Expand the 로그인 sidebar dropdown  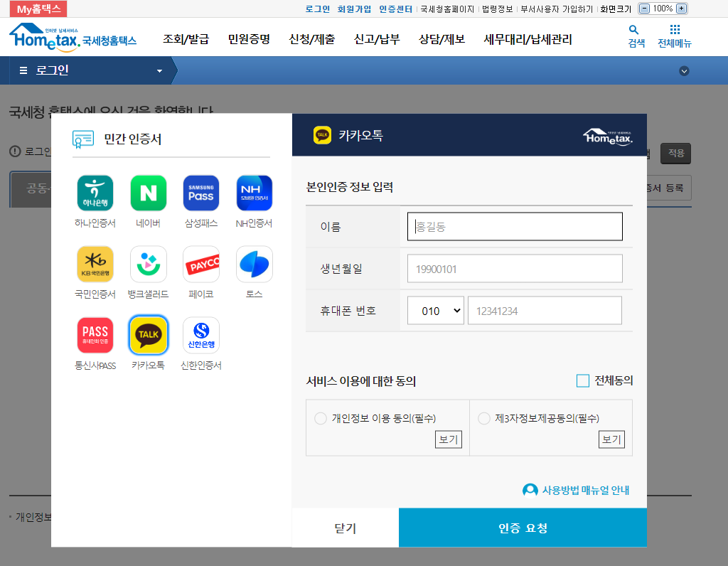(x=159, y=70)
